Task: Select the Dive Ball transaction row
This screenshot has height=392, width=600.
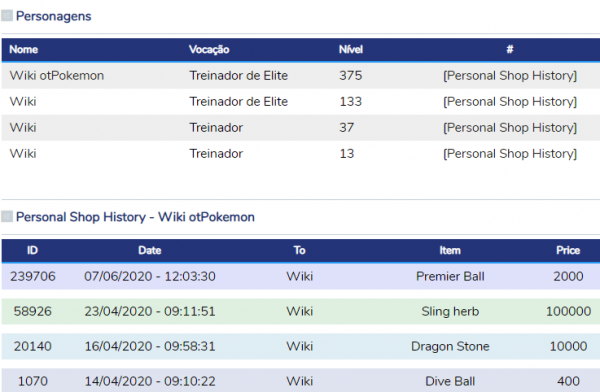Action: tap(301, 381)
